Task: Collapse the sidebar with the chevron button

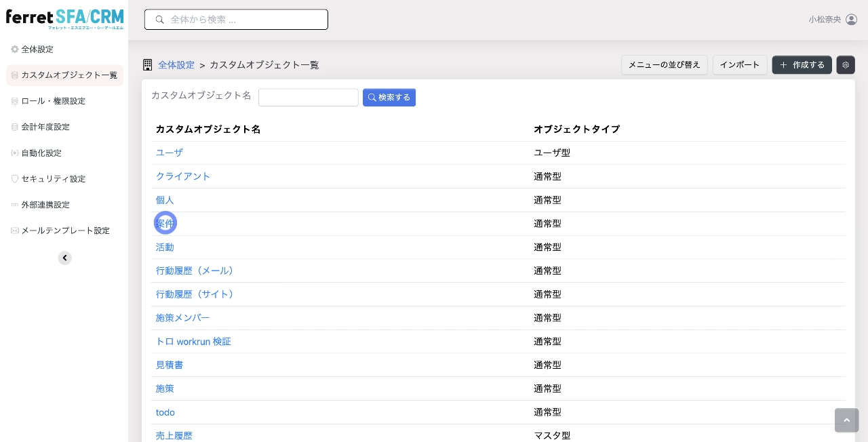Action: tap(64, 258)
